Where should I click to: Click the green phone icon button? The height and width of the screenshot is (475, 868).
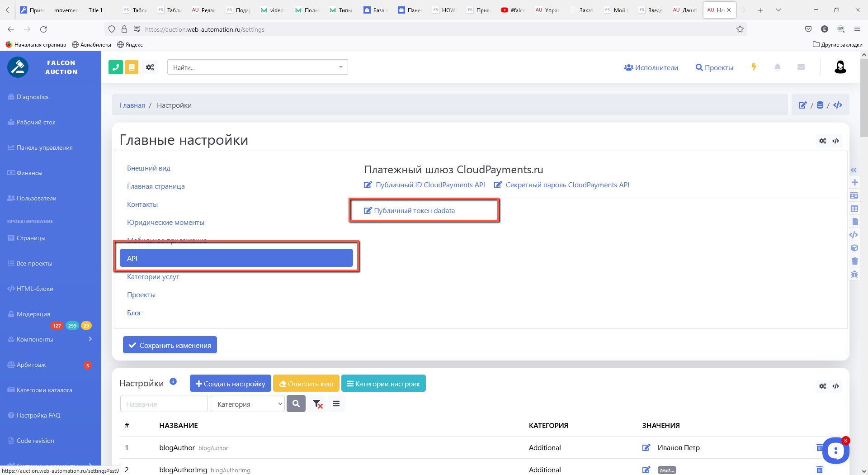coord(116,67)
